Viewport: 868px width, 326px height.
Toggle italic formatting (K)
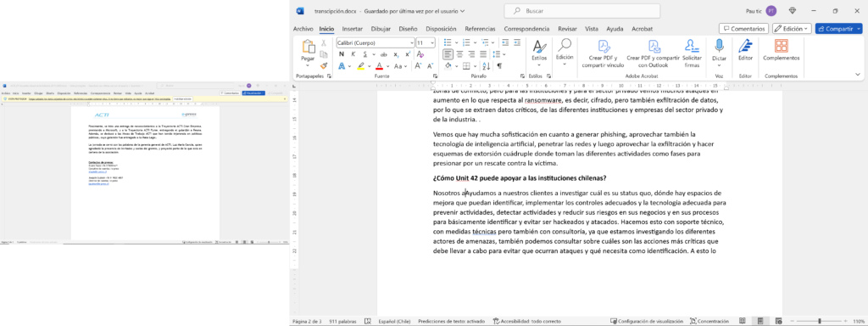pos(353,54)
